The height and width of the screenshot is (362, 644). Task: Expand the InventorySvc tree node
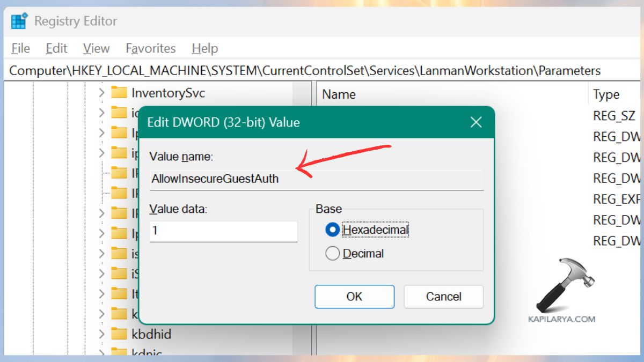[102, 93]
